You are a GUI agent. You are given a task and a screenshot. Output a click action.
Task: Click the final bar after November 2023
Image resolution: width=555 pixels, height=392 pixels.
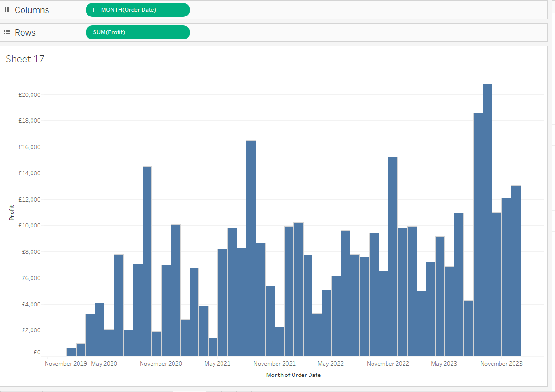click(515, 268)
